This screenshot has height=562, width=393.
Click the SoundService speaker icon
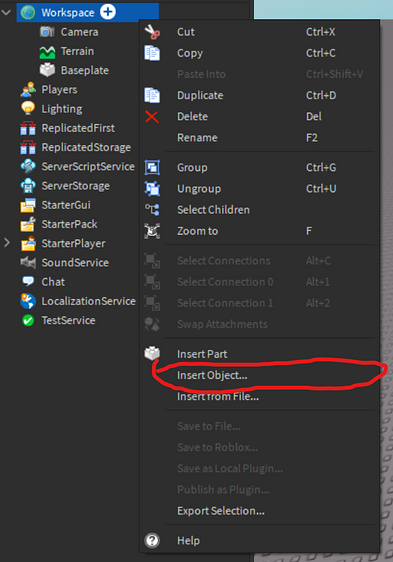(28, 263)
